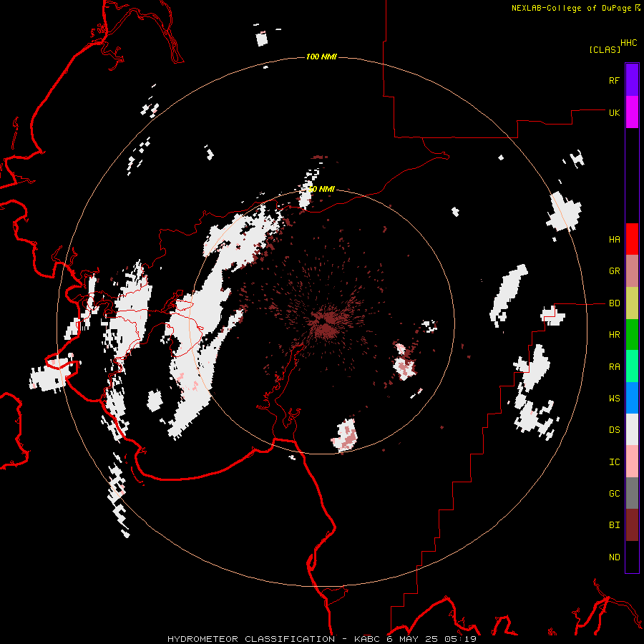Click the HA legend label
The width and height of the screenshot is (644, 644).
pyautogui.click(x=614, y=240)
